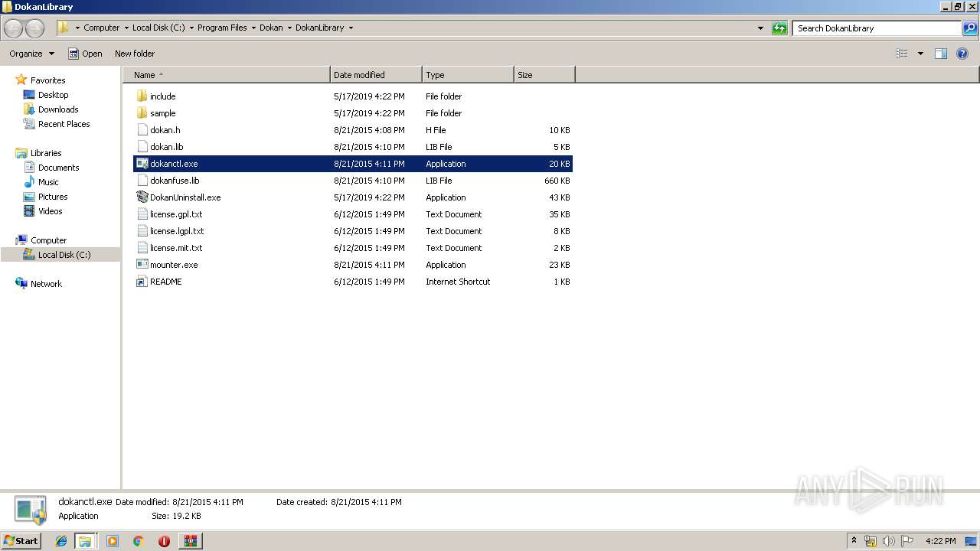
Task: Click Open in the toolbar
Action: coord(85,54)
